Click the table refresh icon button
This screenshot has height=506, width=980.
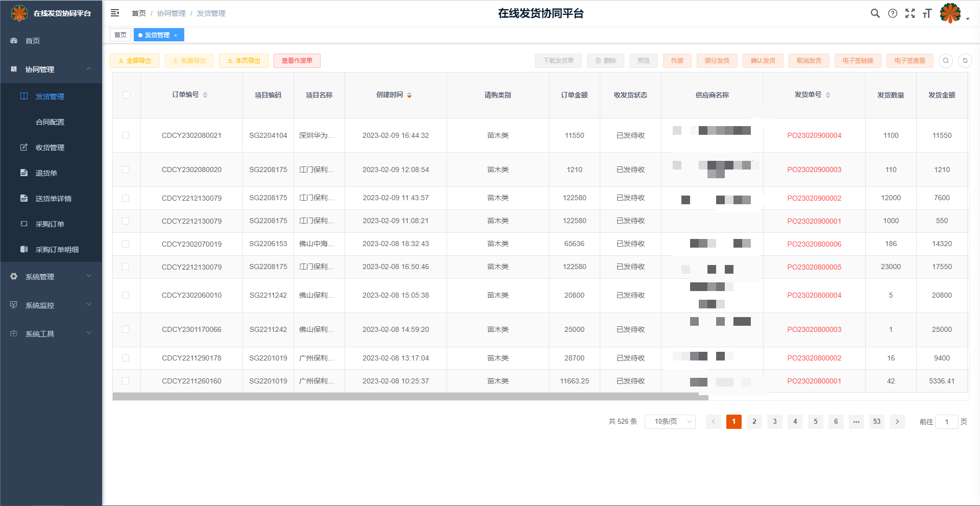point(965,61)
